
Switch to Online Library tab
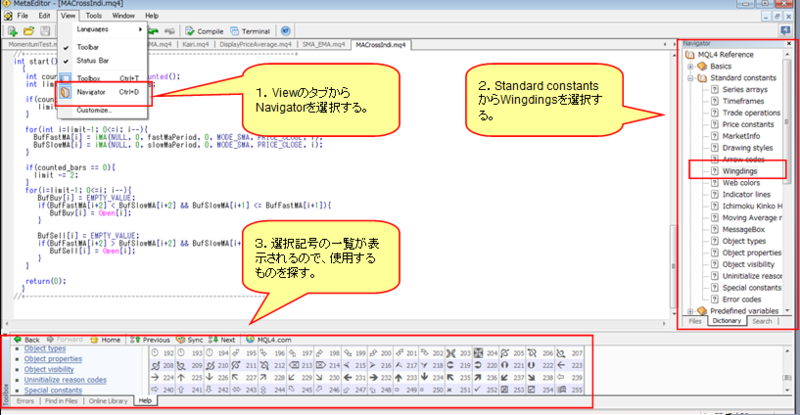(108, 401)
